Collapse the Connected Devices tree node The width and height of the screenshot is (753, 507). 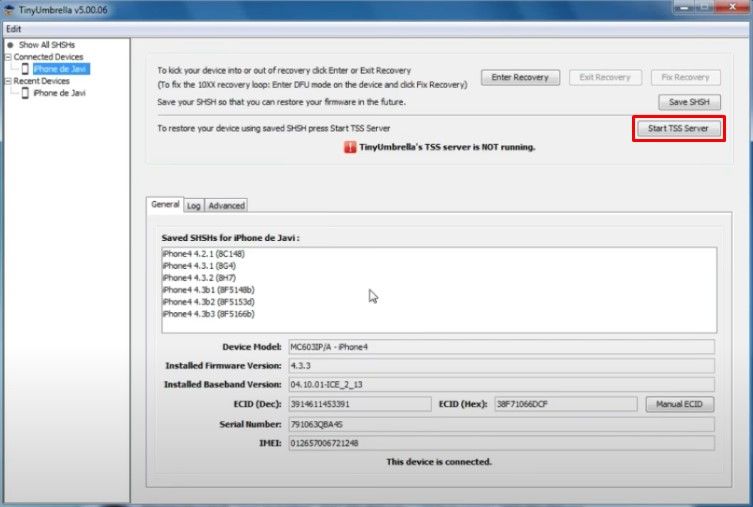(x=8, y=57)
